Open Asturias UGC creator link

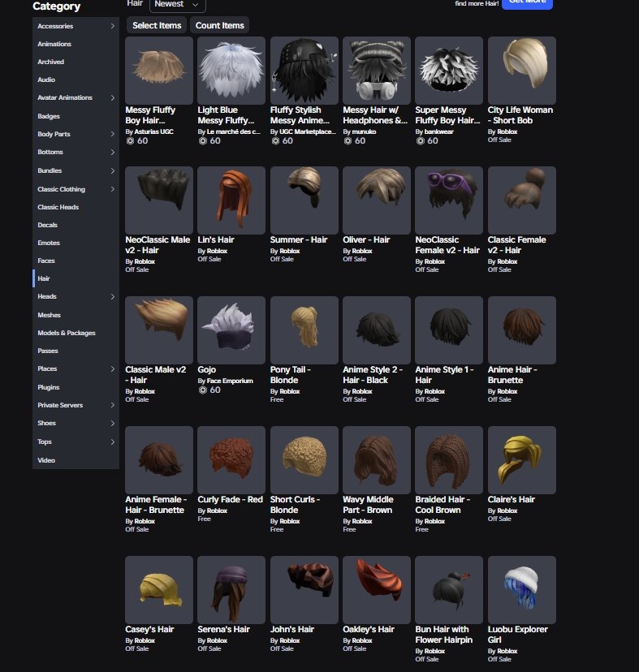[153, 131]
